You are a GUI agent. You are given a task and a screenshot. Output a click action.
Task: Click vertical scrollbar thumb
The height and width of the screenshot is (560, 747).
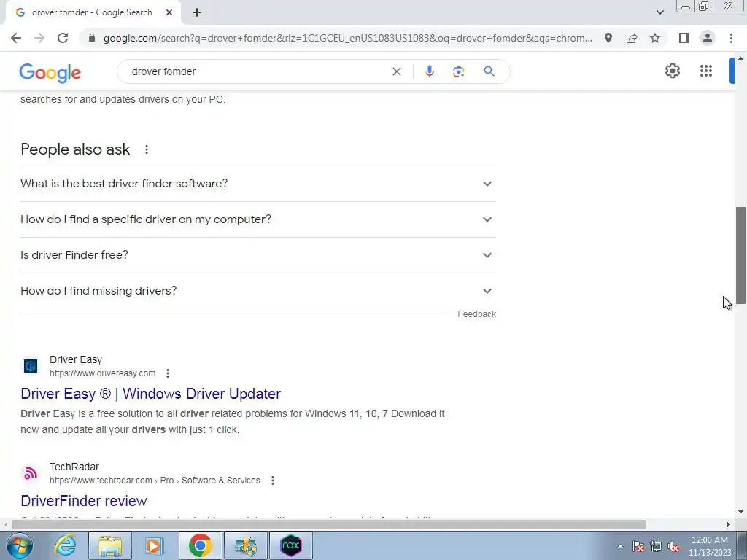click(740, 255)
